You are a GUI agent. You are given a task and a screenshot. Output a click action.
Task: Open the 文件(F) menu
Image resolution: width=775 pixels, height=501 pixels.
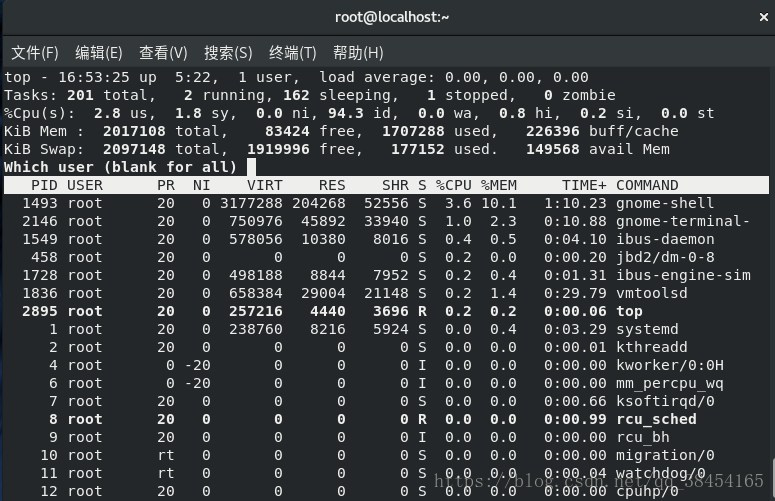(35, 52)
